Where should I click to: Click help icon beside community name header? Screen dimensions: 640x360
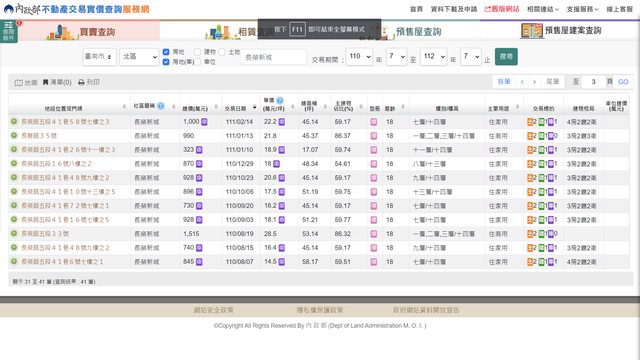(161, 106)
